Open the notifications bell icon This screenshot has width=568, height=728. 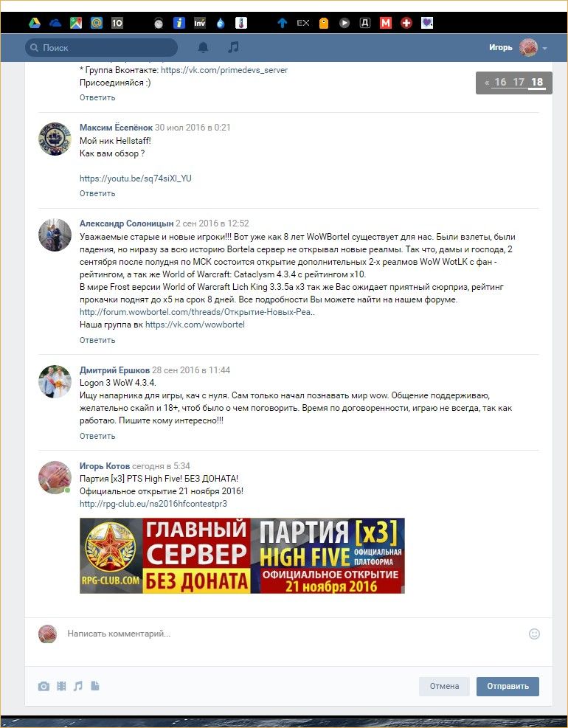(x=203, y=47)
